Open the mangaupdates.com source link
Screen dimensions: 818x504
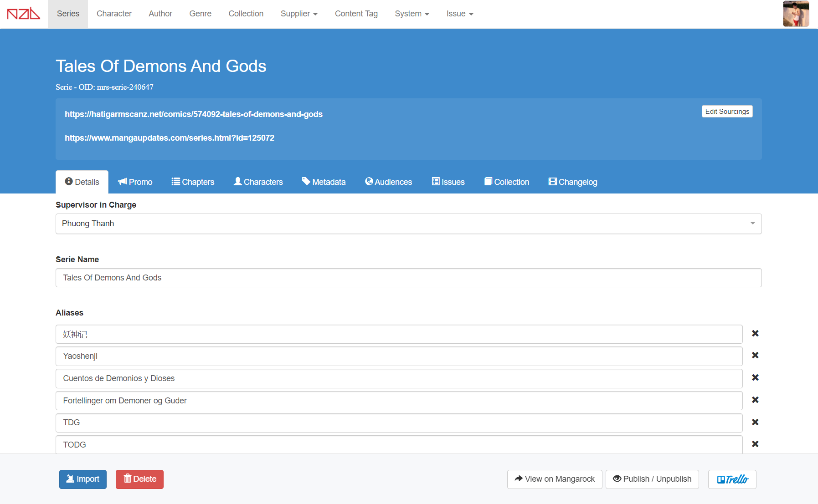pos(170,138)
